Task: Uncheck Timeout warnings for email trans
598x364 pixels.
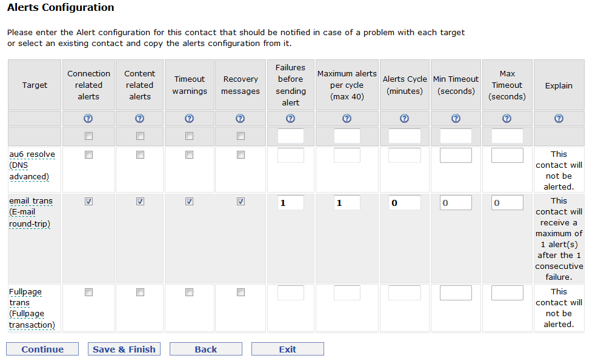Action: pos(189,201)
